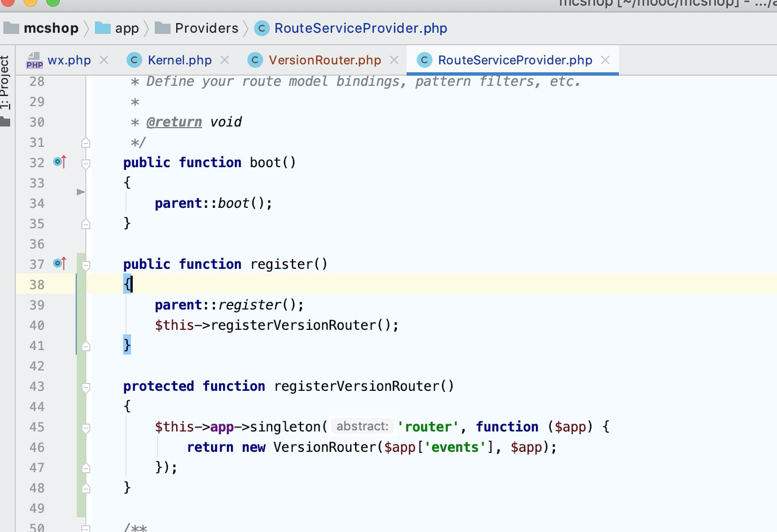The width and height of the screenshot is (777, 532).
Task: Click fold end marker on line 47
Action: tap(86, 468)
